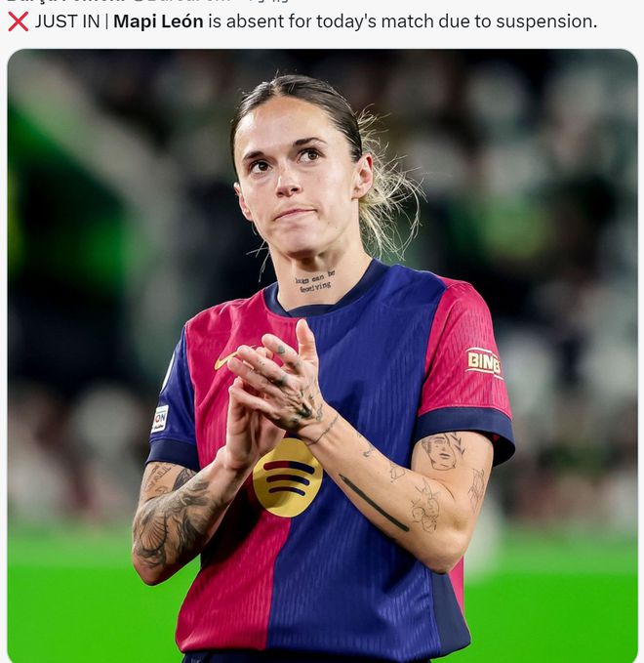
Task: Click the JUST IN text in the post
Action: click(67, 21)
